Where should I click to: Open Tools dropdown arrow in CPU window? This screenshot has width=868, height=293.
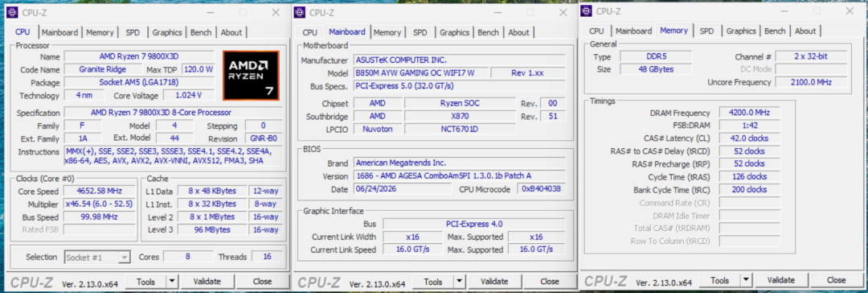point(172,282)
